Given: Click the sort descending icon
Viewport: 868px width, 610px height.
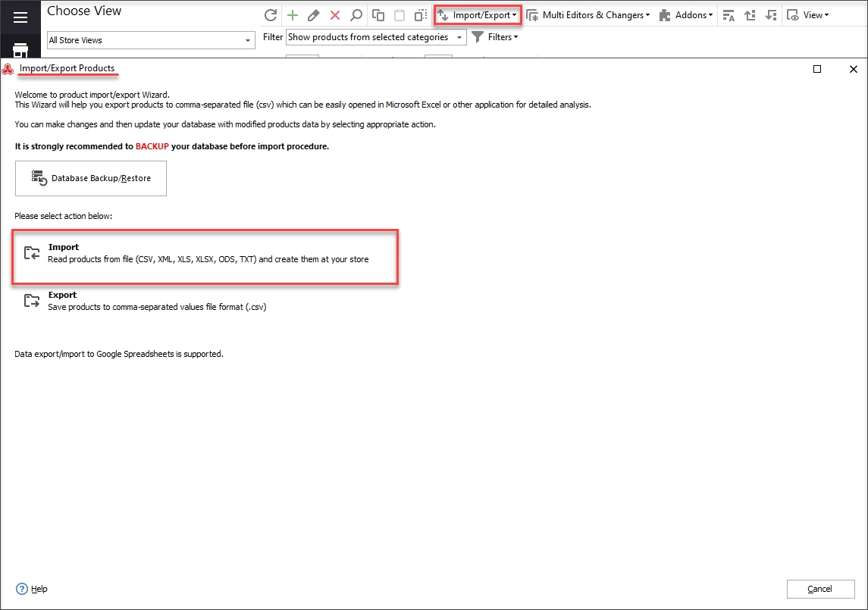Looking at the screenshot, I should 771,15.
